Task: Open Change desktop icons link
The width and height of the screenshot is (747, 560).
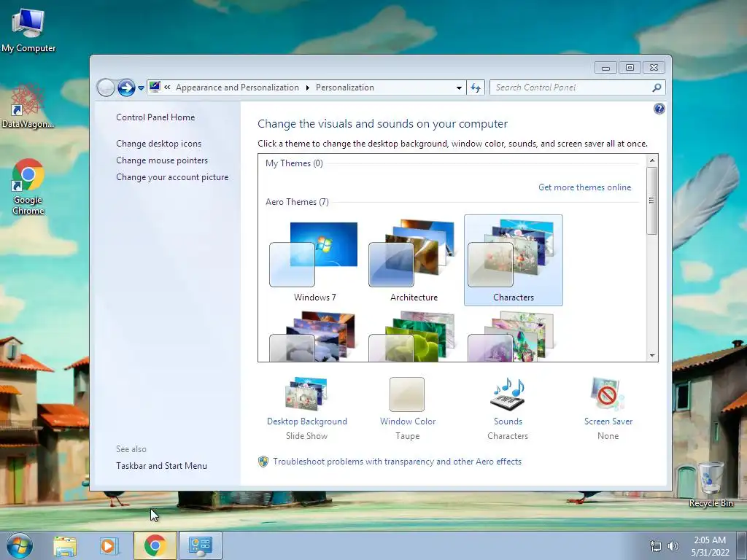Action: click(x=158, y=144)
